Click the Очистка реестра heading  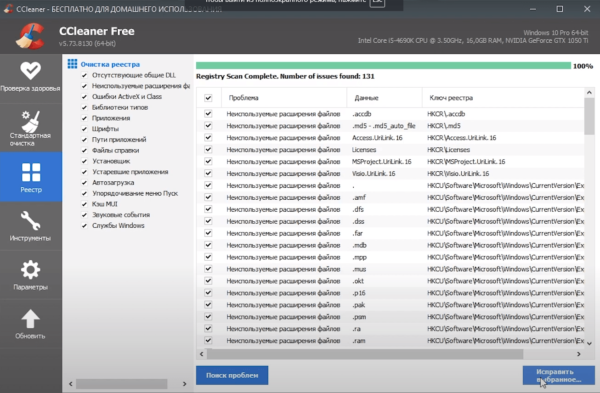point(110,64)
